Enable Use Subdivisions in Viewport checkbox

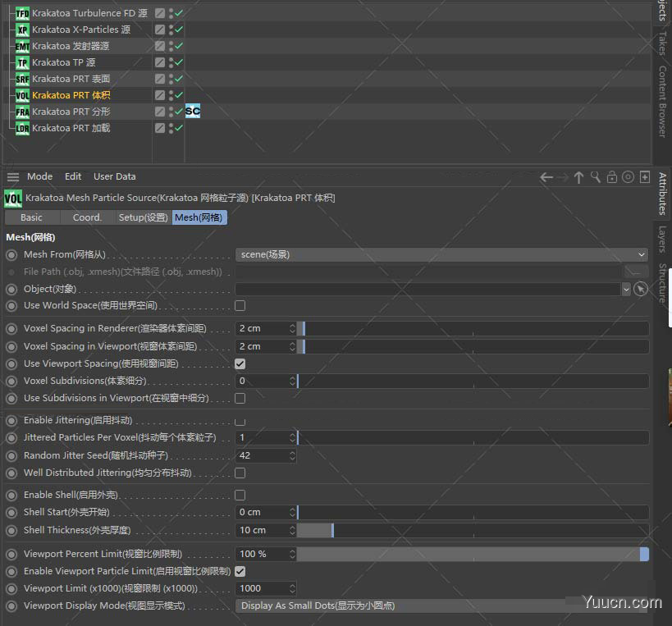point(240,399)
